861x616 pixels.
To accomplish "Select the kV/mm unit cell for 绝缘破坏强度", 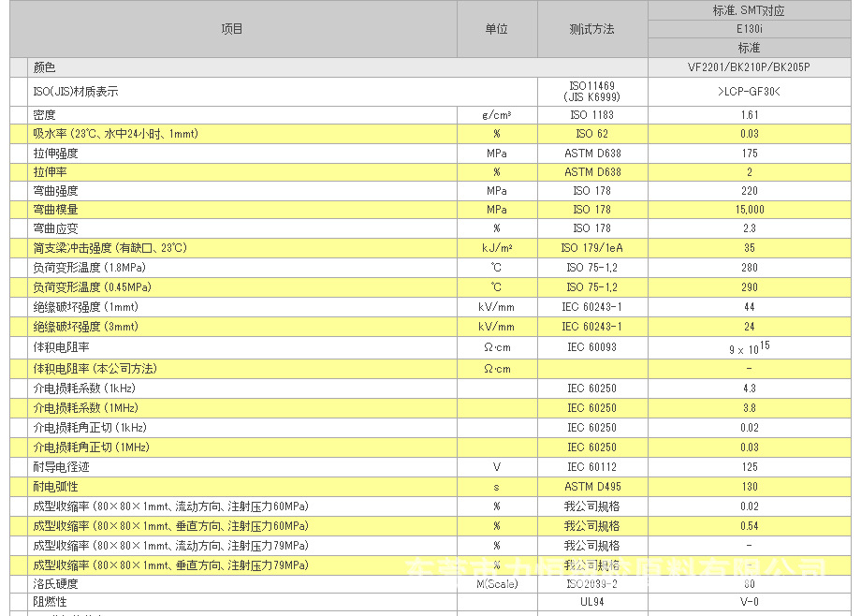I will coord(495,305).
